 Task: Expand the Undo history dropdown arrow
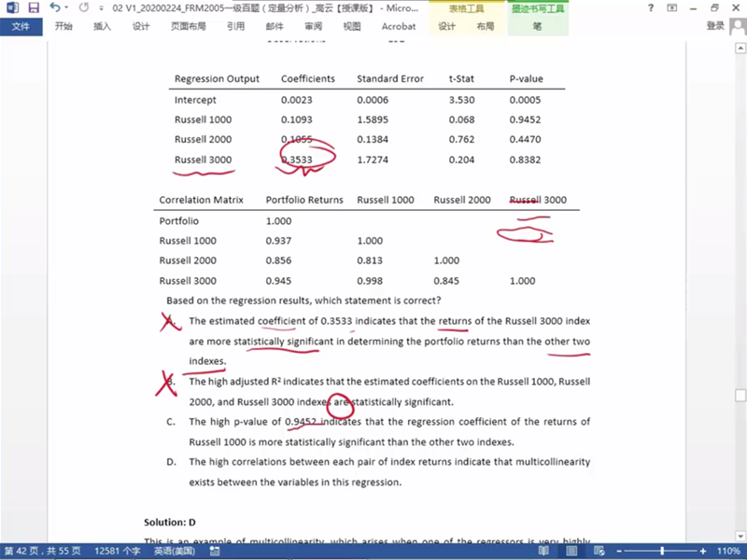pos(67,8)
